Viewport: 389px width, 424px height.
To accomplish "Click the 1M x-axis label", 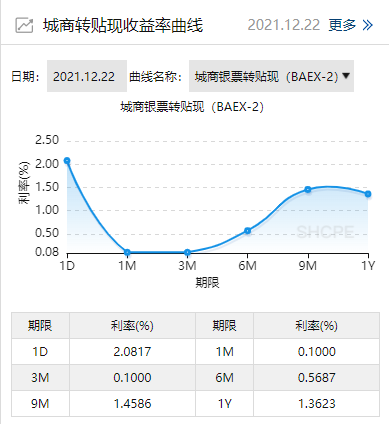I will (x=127, y=266).
